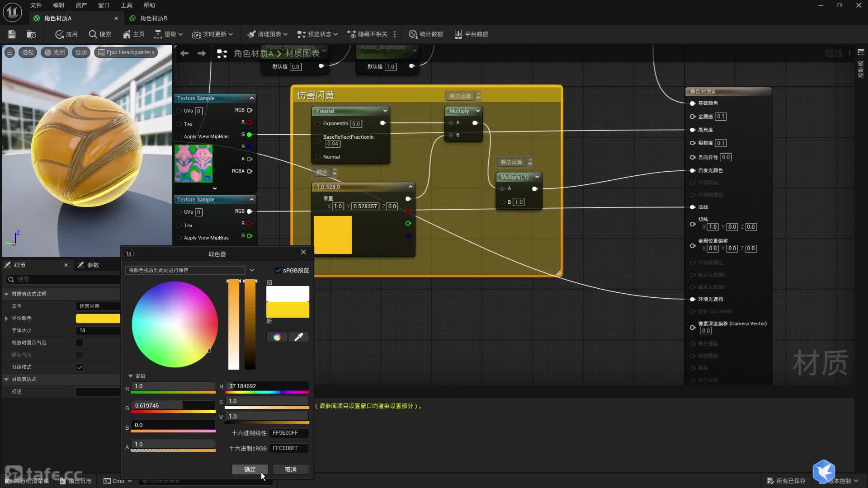Pick the eyedropper tool in color picker
This screenshot has width=868, height=488.
click(x=298, y=337)
